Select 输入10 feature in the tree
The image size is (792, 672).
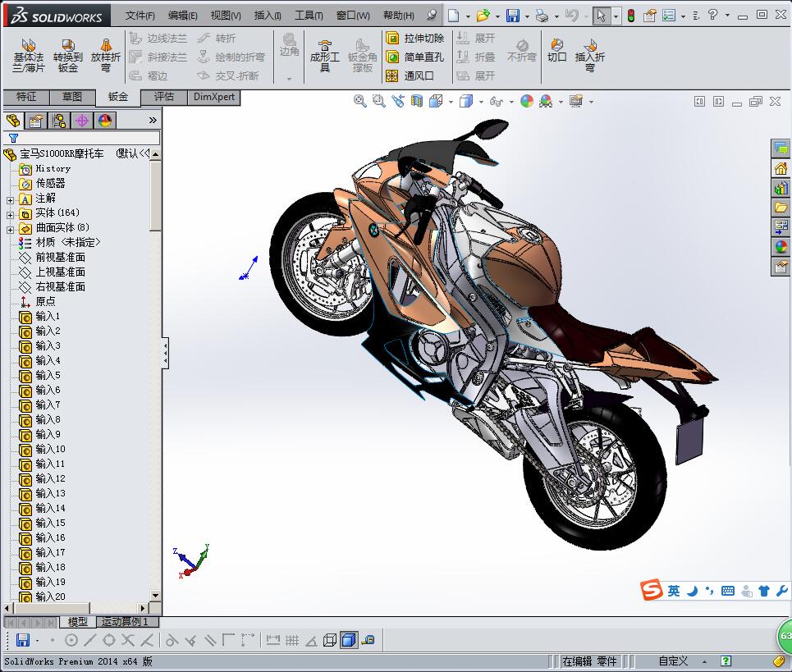pyautogui.click(x=50, y=449)
